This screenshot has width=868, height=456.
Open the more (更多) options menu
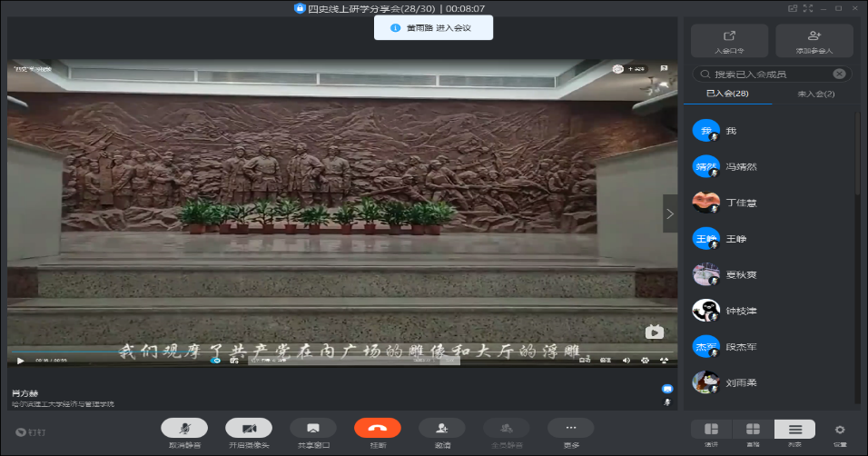[x=571, y=429]
